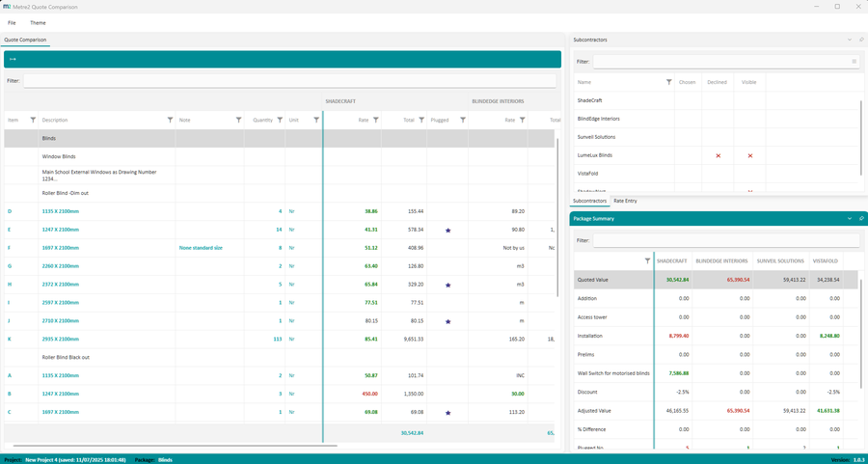Pin the Package Summary panel
The height and width of the screenshot is (464, 868).
[861, 219]
